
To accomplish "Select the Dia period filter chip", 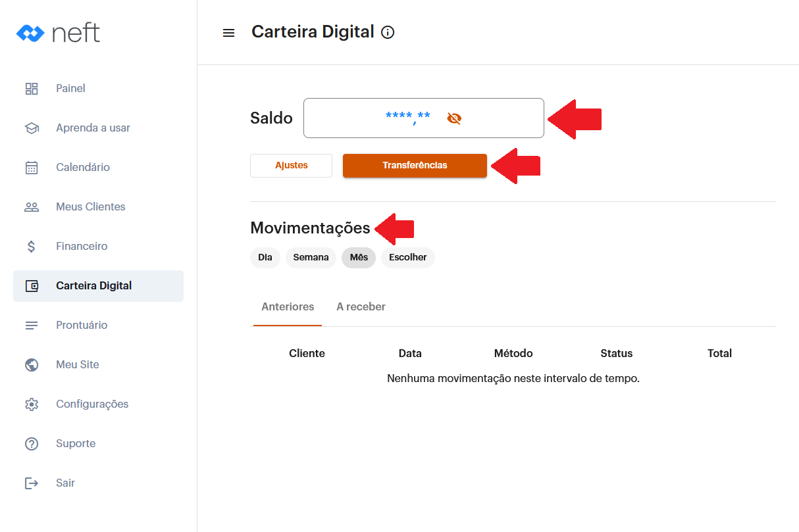I will pos(265,258).
